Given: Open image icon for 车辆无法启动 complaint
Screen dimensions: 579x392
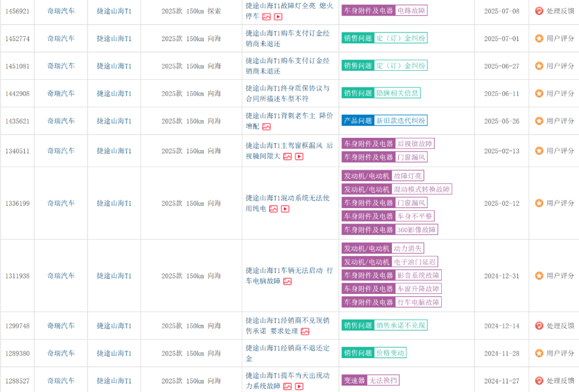Looking at the screenshot, I should pyautogui.click(x=287, y=282).
